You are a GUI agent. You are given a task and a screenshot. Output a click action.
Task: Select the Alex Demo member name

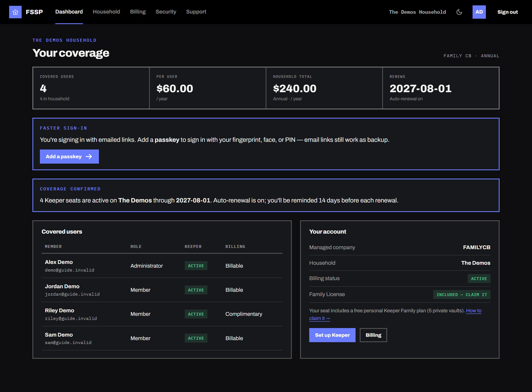(x=59, y=262)
